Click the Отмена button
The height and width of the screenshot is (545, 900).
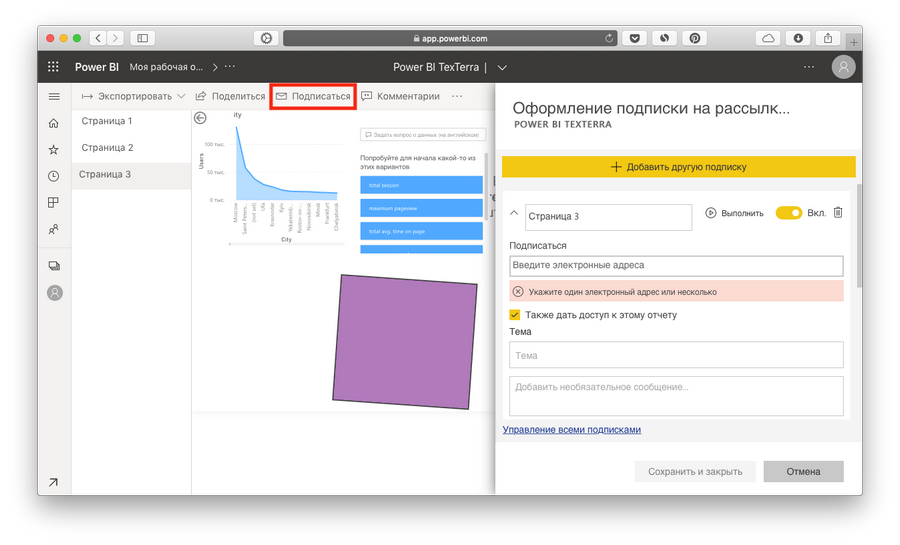pos(804,472)
